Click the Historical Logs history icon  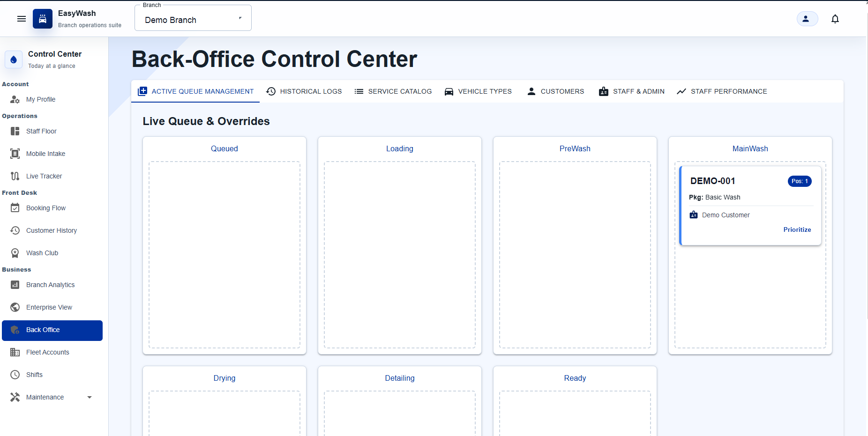[271, 91]
